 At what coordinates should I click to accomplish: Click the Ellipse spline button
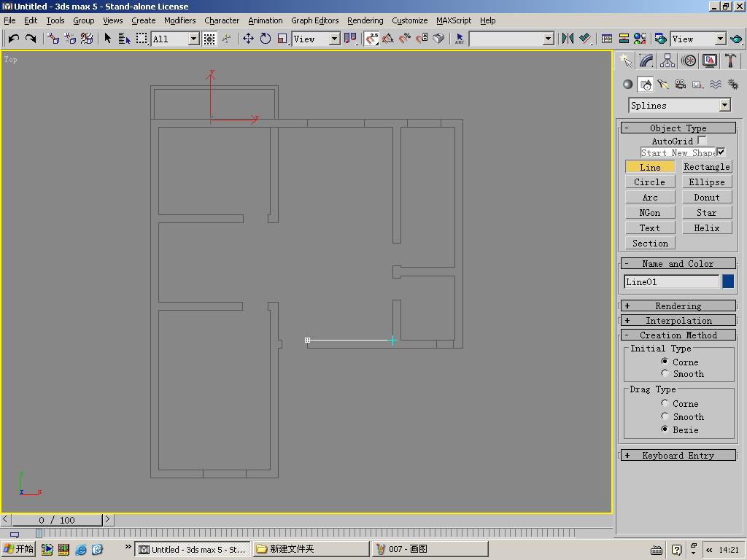click(x=706, y=182)
